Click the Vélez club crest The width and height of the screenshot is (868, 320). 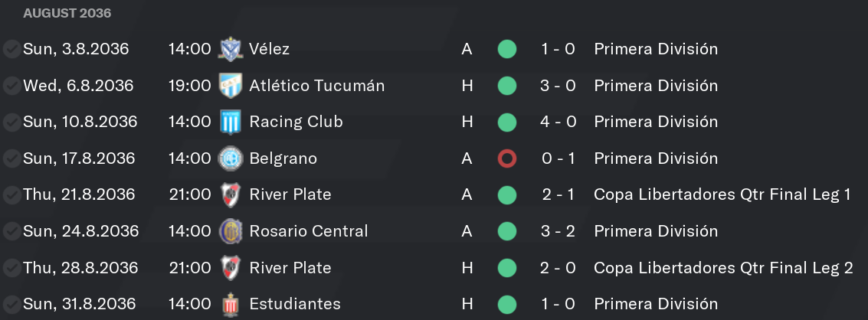[x=230, y=49]
